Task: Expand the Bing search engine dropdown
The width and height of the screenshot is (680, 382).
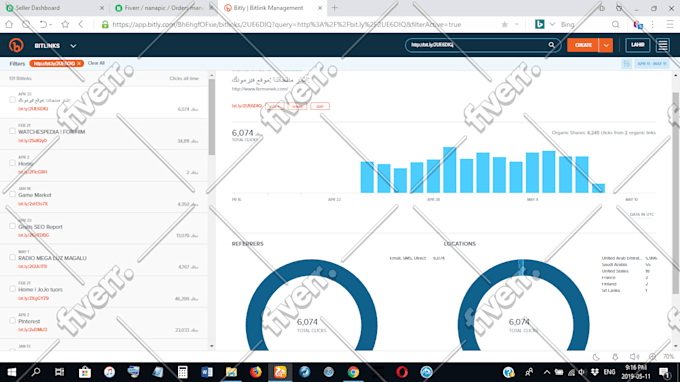Action: [x=552, y=25]
